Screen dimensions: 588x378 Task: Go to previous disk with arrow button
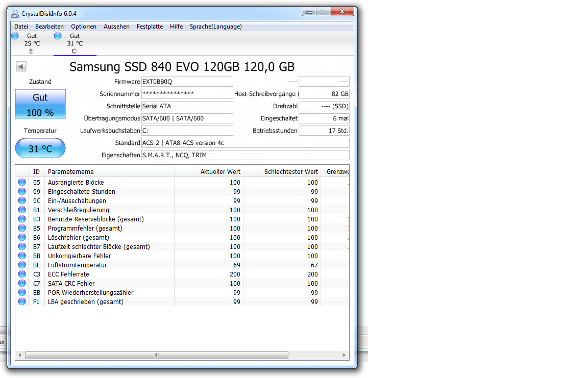pyautogui.click(x=21, y=67)
